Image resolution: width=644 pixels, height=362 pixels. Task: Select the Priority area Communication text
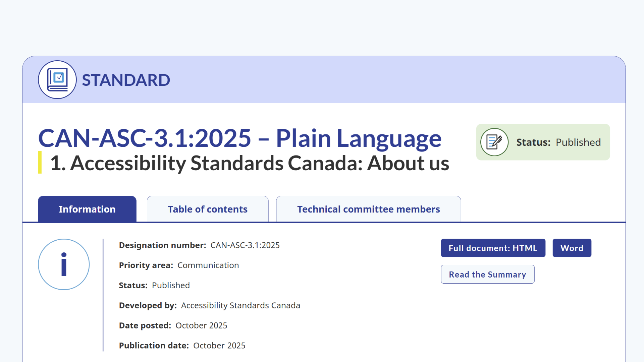208,265
